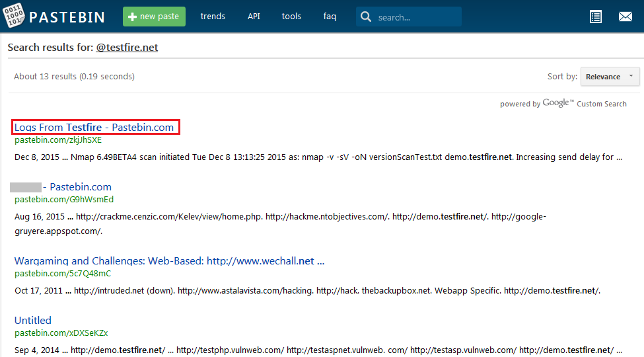Open the pastebin.com/xDXSeKZx URL link
This screenshot has height=357, width=644.
coord(61,333)
